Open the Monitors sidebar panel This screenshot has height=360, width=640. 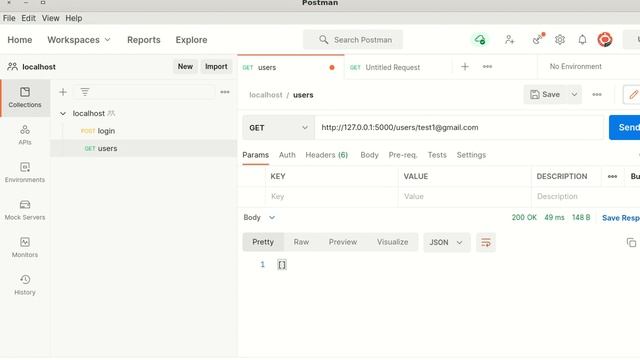click(25, 247)
